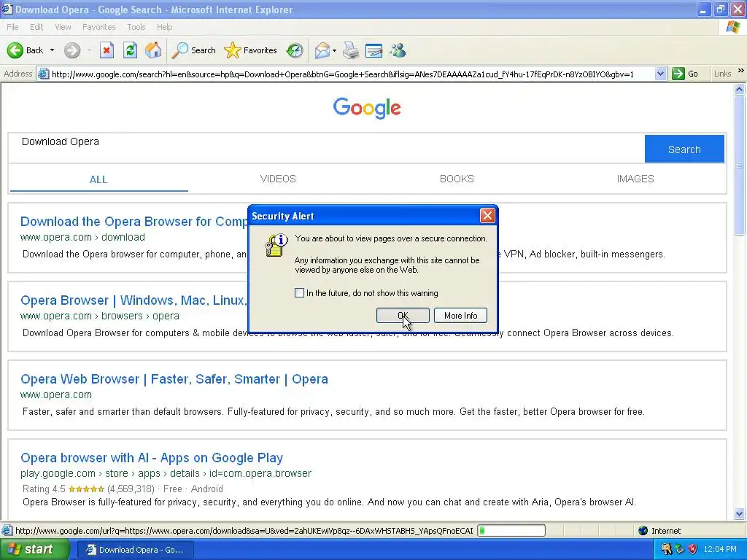The image size is (747, 560).
Task: Expand the Links toolbar chevron
Action: [741, 71]
